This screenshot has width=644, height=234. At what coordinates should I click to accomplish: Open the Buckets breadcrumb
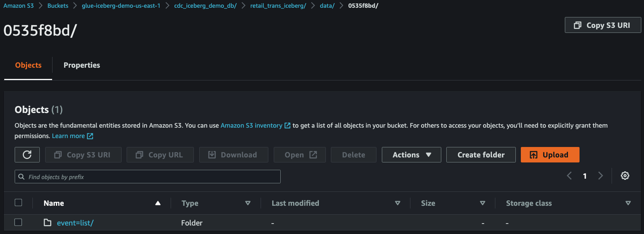[58, 6]
